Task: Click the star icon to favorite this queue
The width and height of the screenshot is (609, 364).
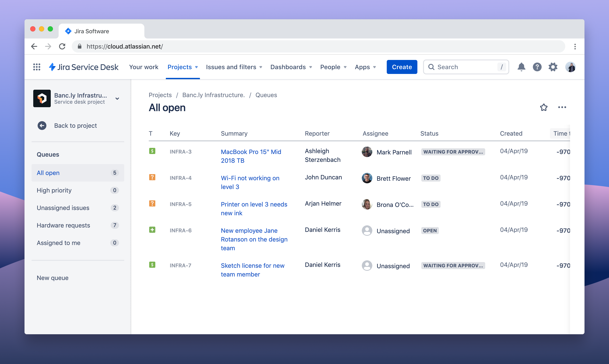Action: tap(544, 107)
